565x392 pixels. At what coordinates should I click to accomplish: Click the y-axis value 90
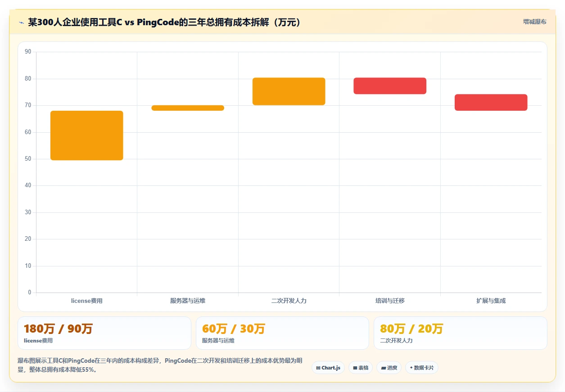[x=28, y=52]
